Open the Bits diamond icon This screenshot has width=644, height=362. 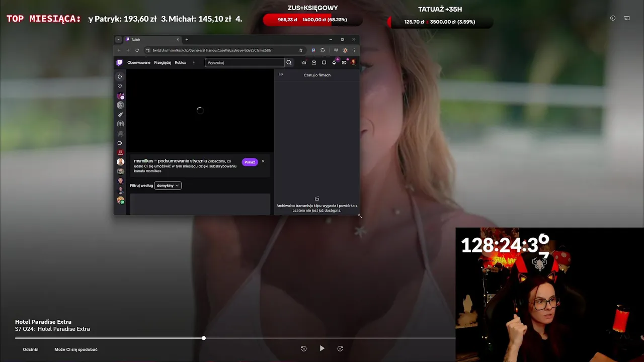tap(334, 62)
